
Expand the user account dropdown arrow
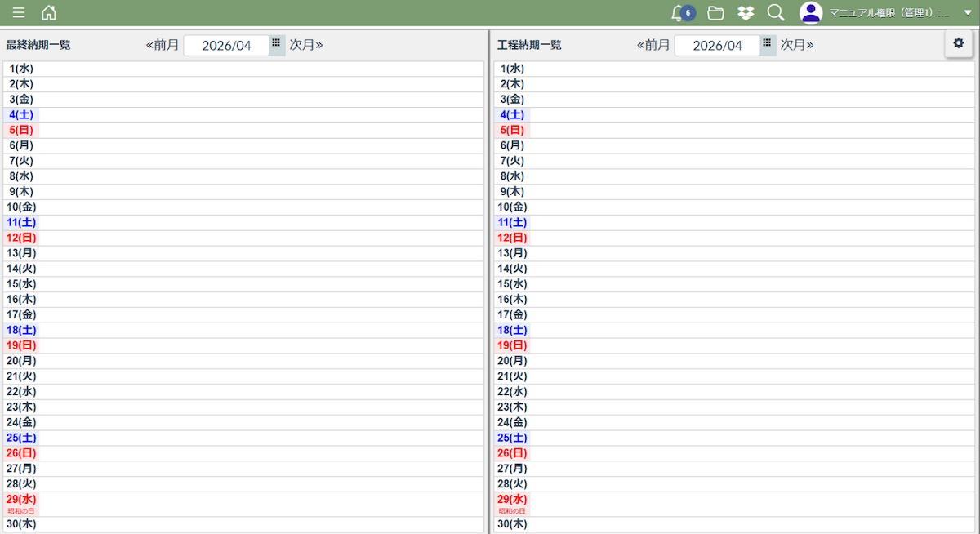(968, 13)
